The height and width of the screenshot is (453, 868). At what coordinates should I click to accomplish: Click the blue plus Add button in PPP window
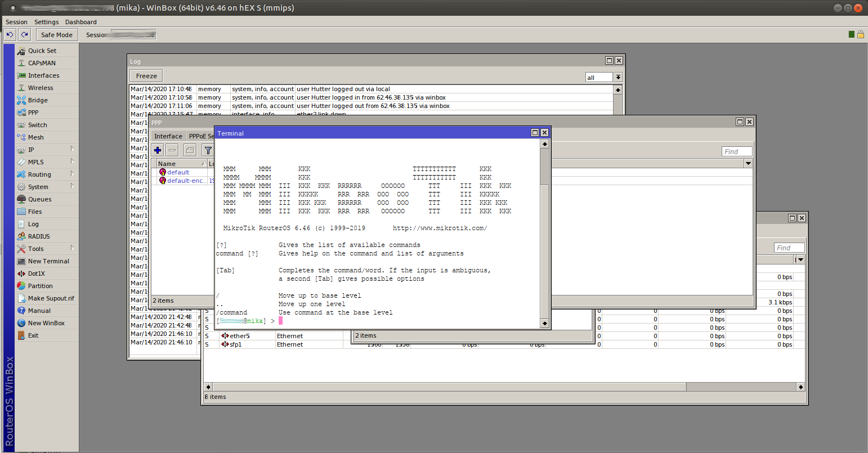pyautogui.click(x=158, y=150)
